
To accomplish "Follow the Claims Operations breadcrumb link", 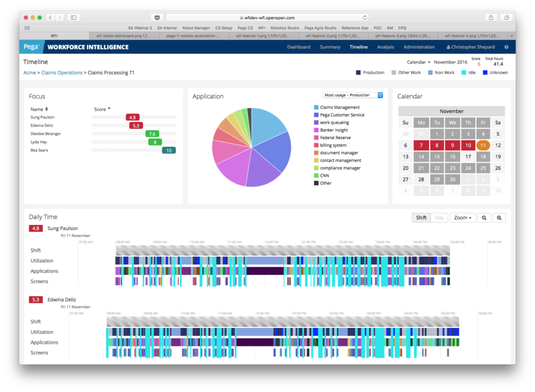I will (61, 72).
